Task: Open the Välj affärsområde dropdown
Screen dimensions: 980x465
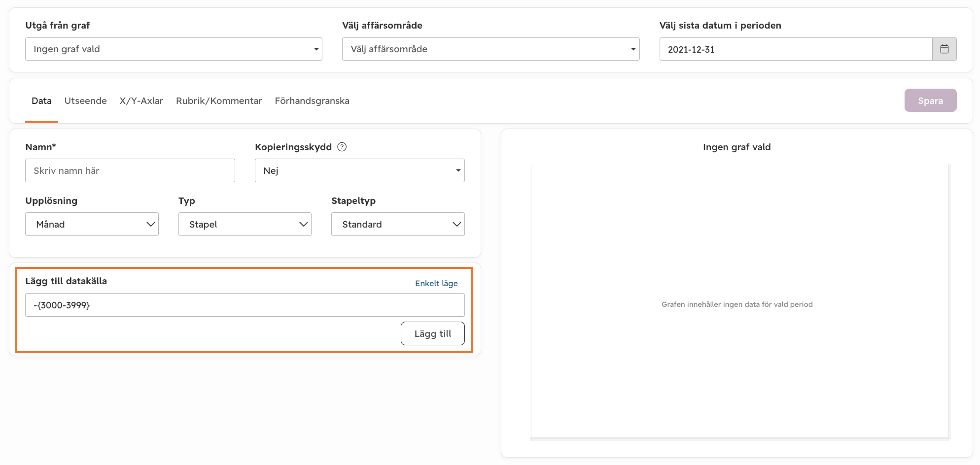Action: click(490, 49)
